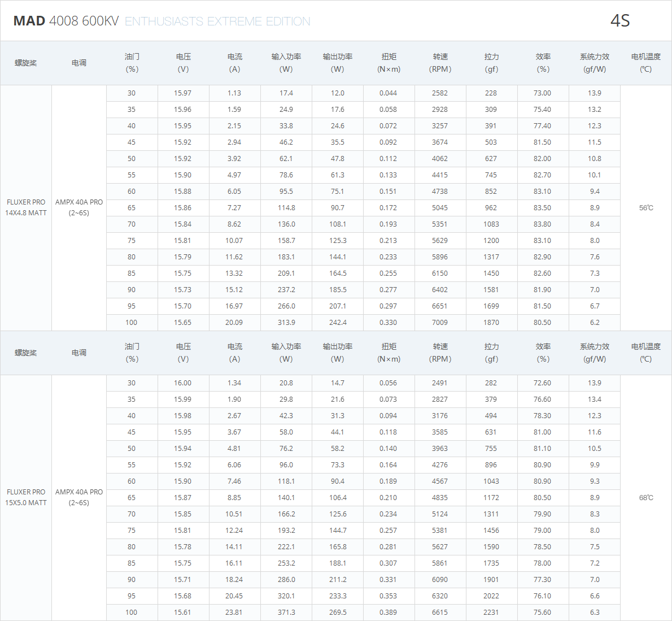Click the current value 10.07
The width and height of the screenshot is (672, 621).
(234, 241)
